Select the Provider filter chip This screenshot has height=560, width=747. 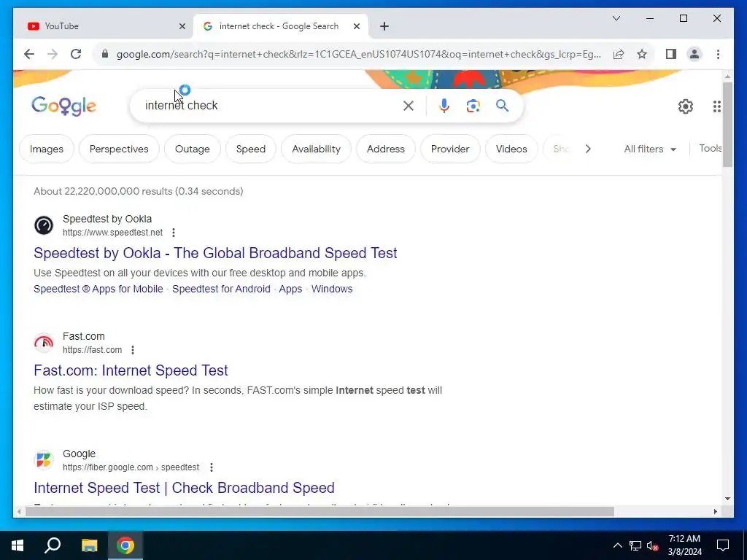[449, 149]
